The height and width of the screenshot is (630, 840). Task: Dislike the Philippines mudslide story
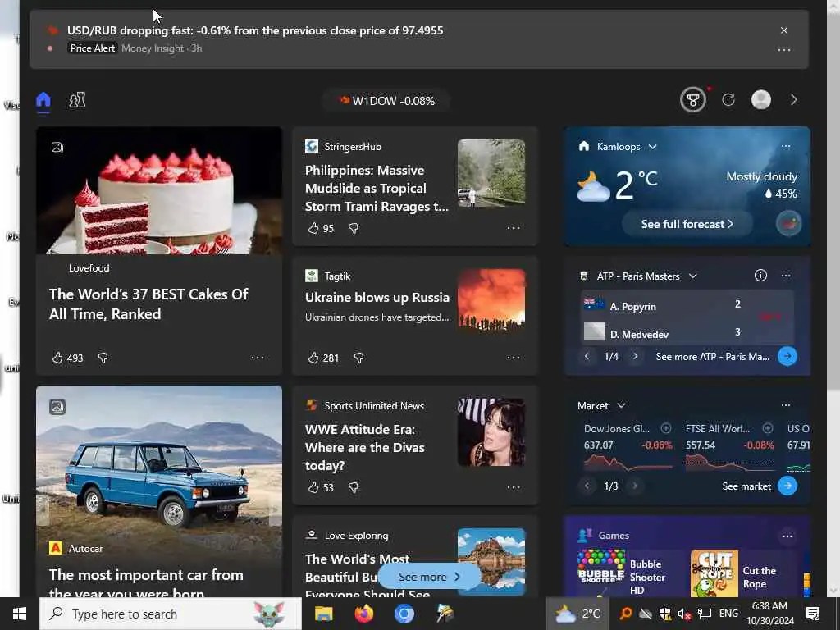click(x=354, y=228)
